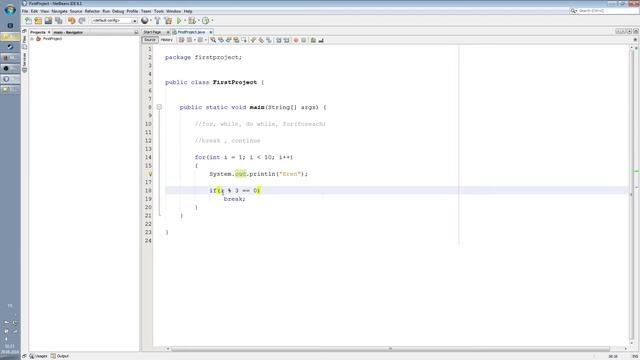Click the Find Selection magnifier icon

(213, 40)
